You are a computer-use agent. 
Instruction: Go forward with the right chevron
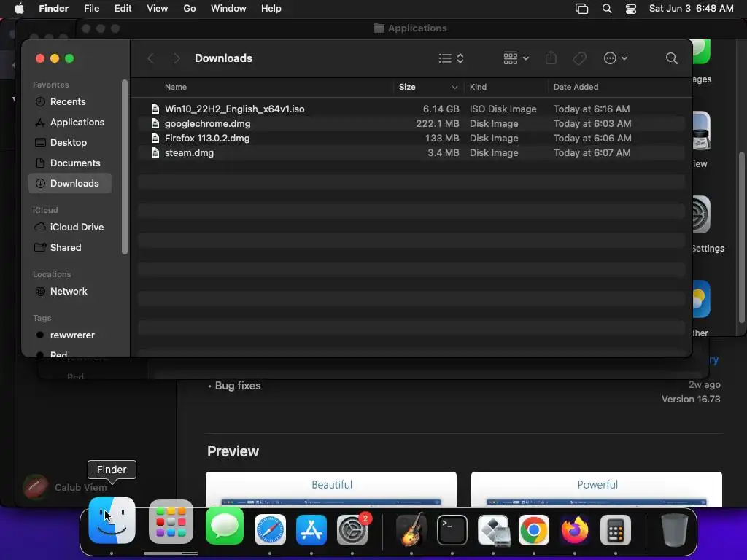(177, 58)
